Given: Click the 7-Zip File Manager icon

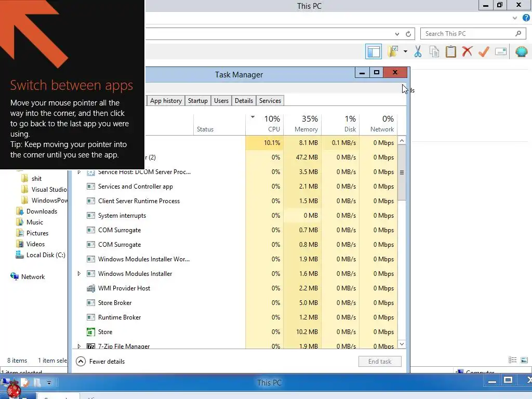Looking at the screenshot, I should (x=91, y=346).
